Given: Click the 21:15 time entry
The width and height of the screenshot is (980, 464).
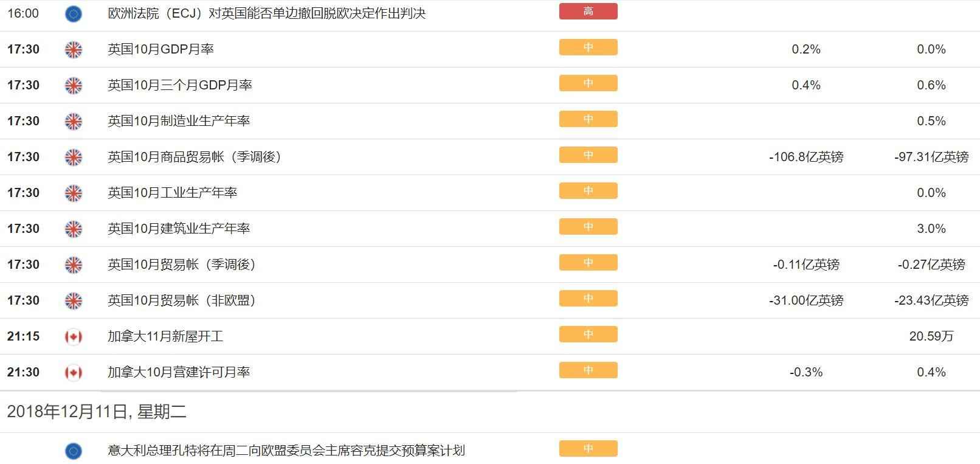Looking at the screenshot, I should [x=23, y=336].
